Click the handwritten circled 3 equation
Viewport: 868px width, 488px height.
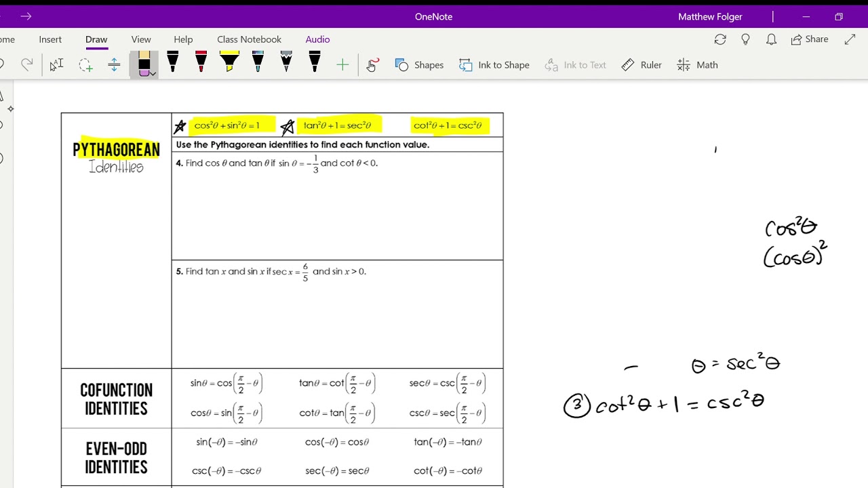665,405
